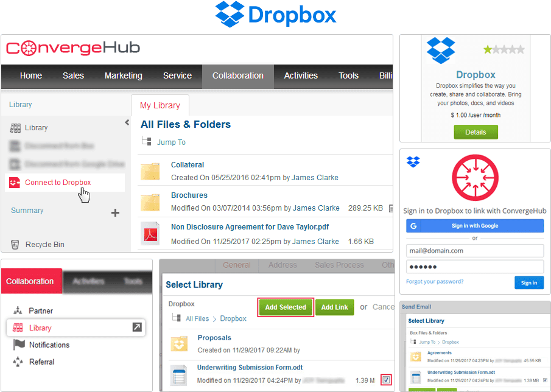Viewport: 551px width, 392px height.
Task: Open the Tools menu
Action: click(349, 75)
